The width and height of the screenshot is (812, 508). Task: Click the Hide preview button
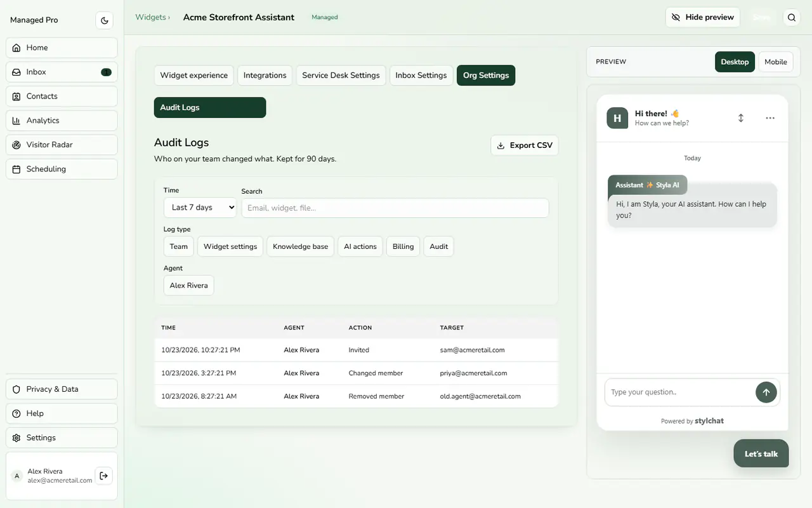click(x=703, y=17)
